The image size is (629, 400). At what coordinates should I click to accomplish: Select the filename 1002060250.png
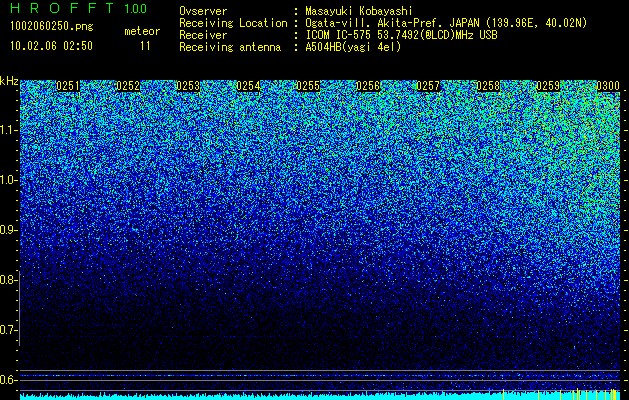tap(52, 27)
